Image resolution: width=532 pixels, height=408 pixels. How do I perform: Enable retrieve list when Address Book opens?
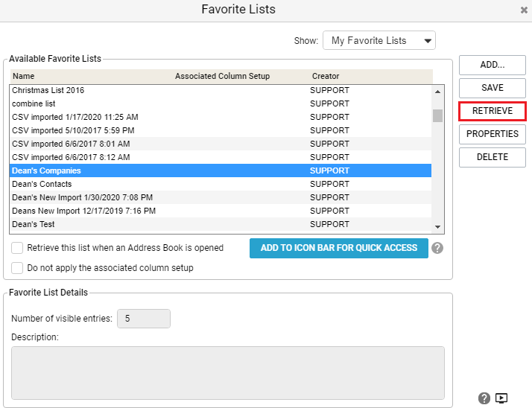(x=17, y=248)
